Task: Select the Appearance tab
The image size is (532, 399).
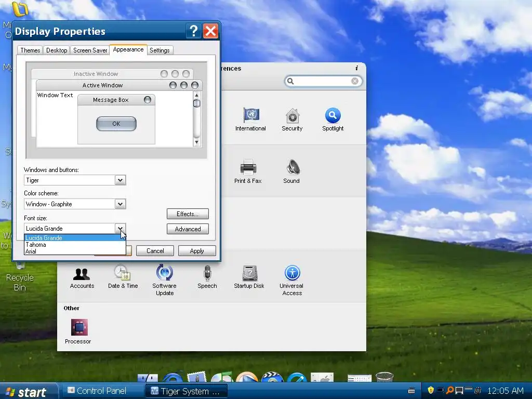Action: 128,49
